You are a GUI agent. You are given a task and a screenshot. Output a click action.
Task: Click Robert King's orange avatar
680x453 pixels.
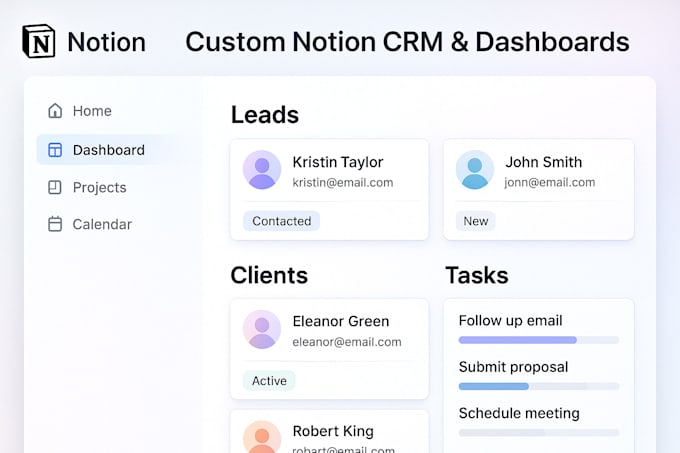[x=262, y=437]
